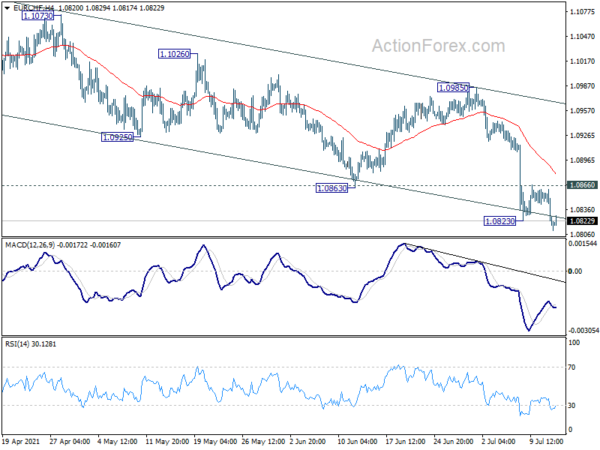
Task: Select the 1.10730 price label
Action: pos(38,16)
